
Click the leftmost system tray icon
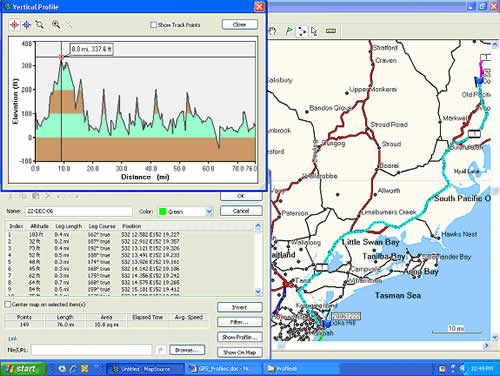pos(442,369)
